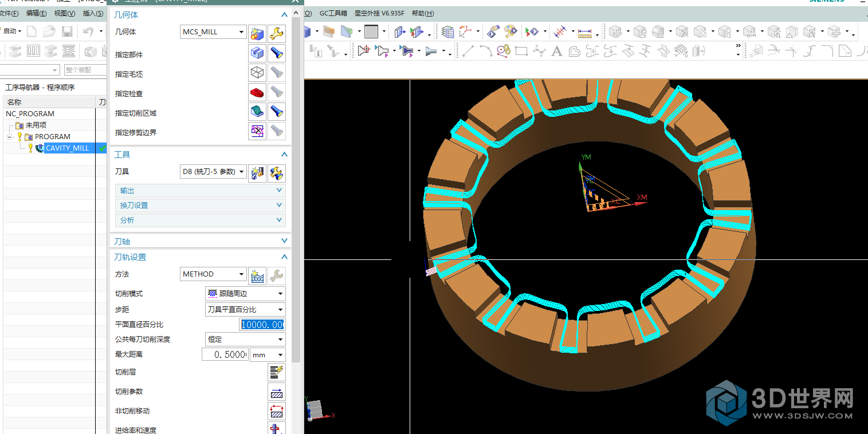Click the WCS orientation axes icon
Image resolution: width=868 pixels, height=434 pixels.
point(465,31)
